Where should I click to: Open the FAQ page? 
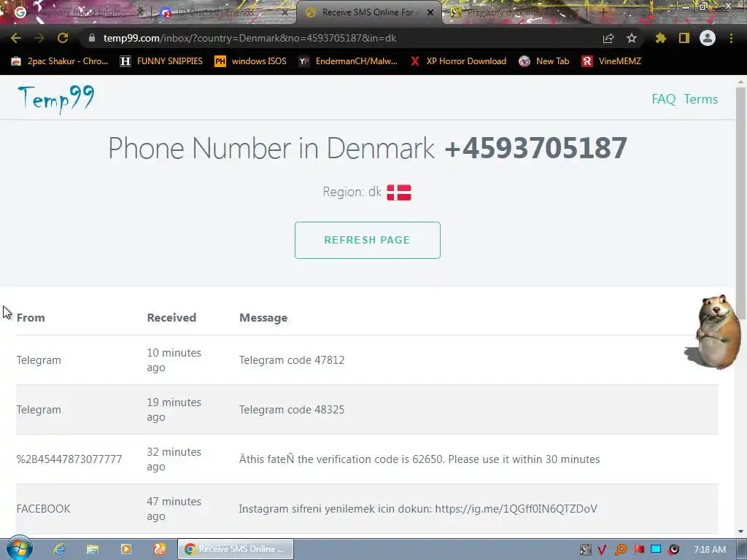coord(664,99)
